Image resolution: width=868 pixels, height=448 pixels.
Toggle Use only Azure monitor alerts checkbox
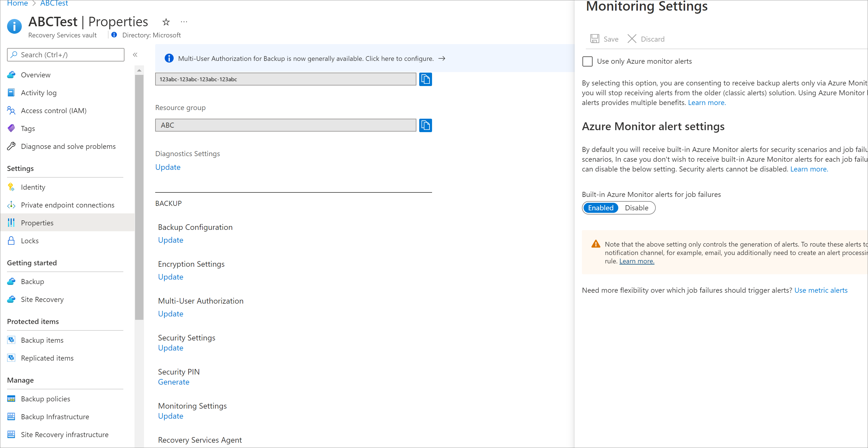[587, 61]
